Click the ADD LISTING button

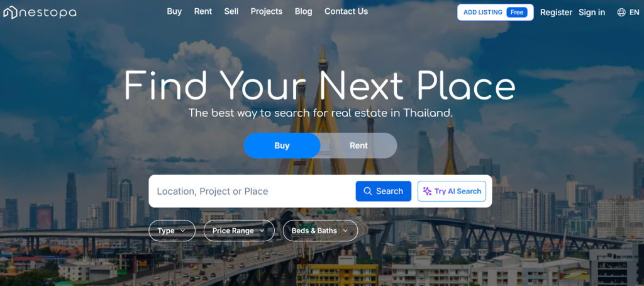(x=496, y=13)
